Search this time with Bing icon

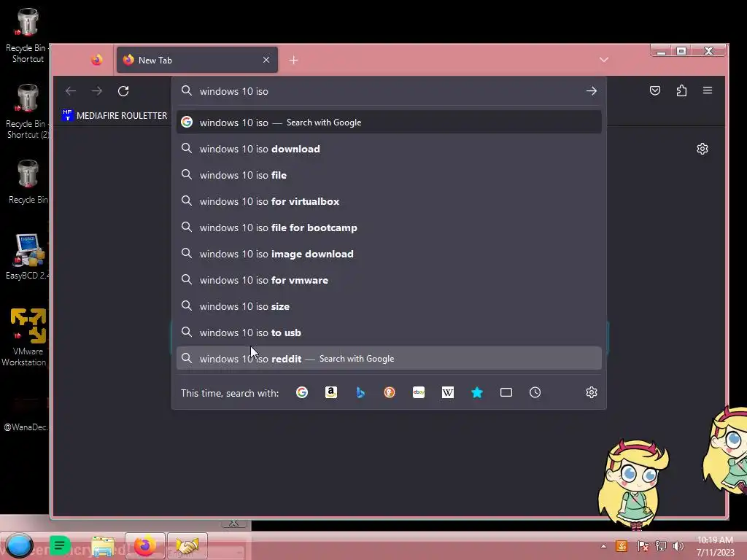point(360,392)
